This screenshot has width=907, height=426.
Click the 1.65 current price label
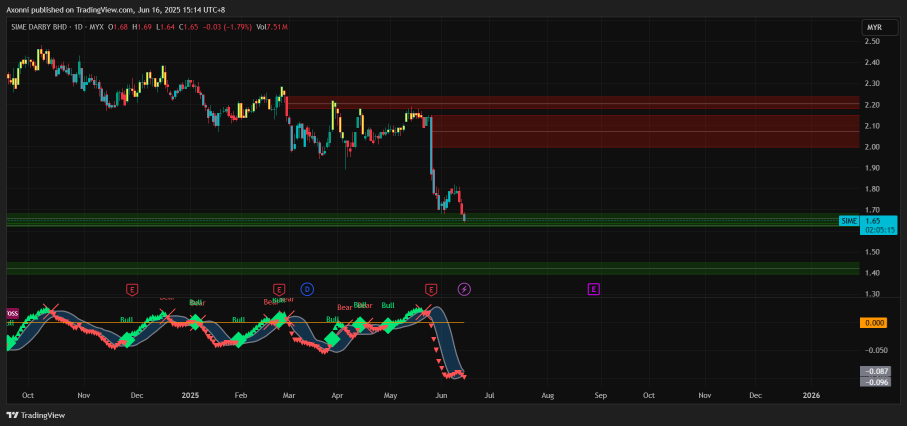(873, 221)
